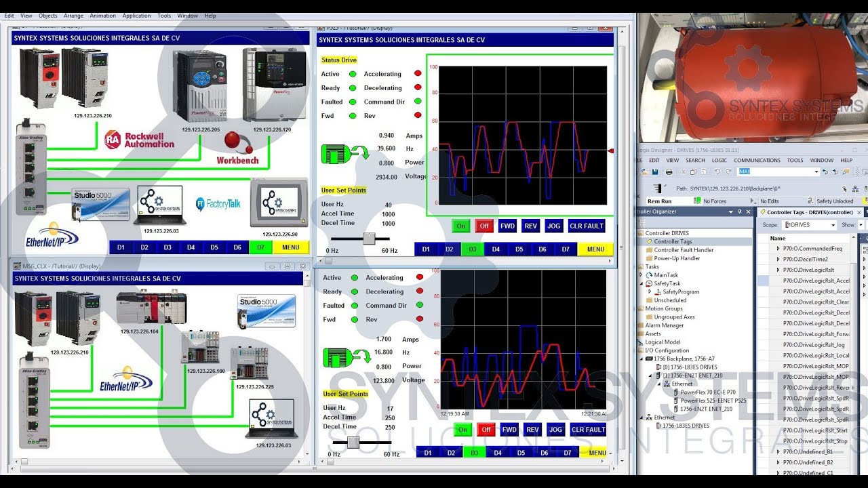Expand the P70:O.Undefined_B1 tag row
The image size is (868, 488).
(778, 451)
